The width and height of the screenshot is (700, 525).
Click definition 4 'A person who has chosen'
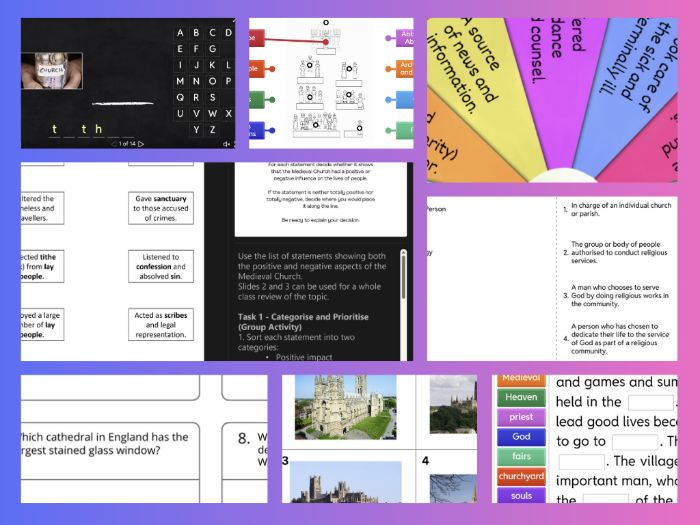coord(620,338)
